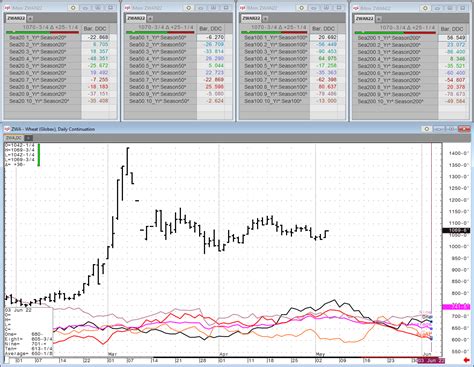Click the green-red range bar in the Season50 window
474x367 pixels.
160,32
